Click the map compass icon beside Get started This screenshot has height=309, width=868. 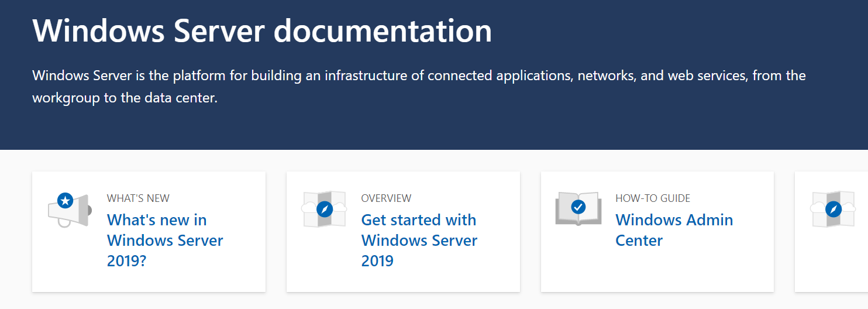point(324,209)
